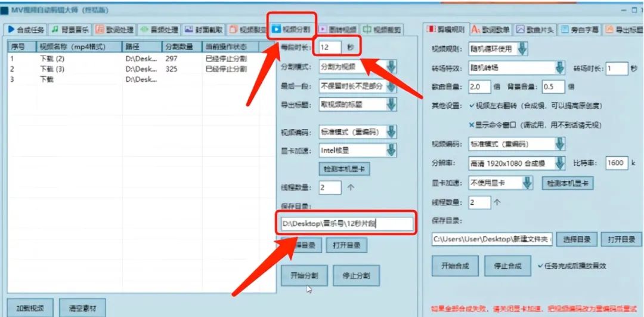The image size is (644, 317).
Task: Toggle the 视频左右翻转 checkbox
Action: point(472,106)
